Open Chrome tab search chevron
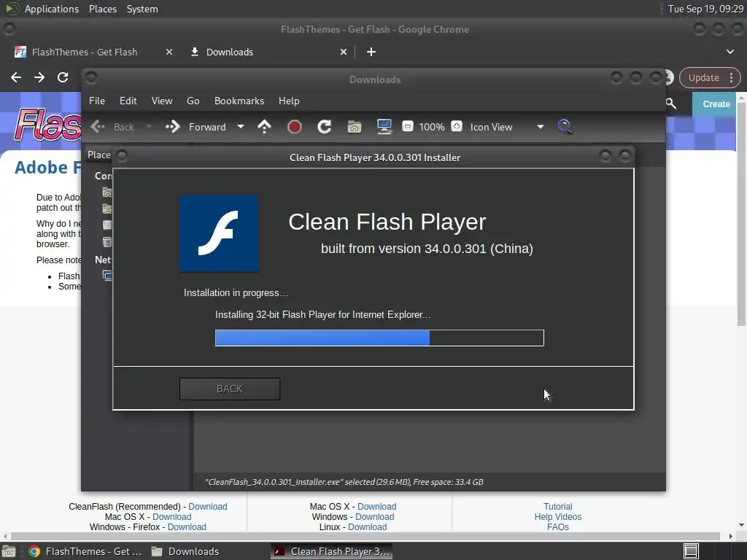This screenshot has height=560, width=747. 729,52
